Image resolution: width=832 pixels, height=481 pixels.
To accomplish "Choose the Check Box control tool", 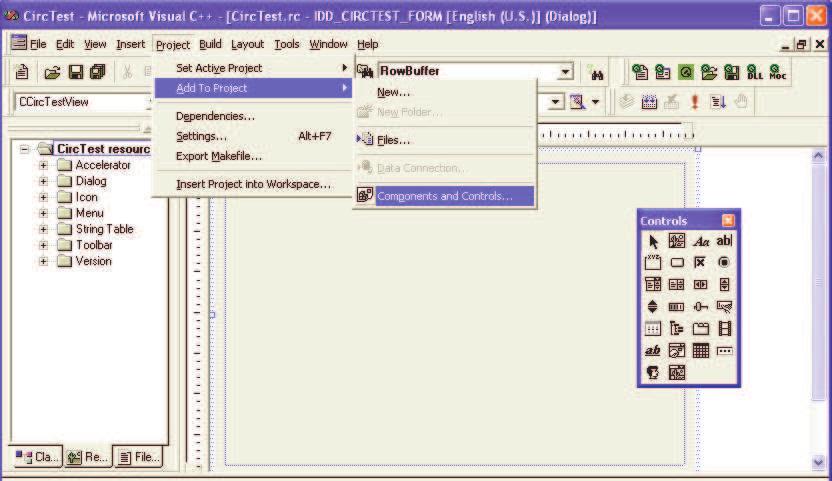I will tap(700, 263).
